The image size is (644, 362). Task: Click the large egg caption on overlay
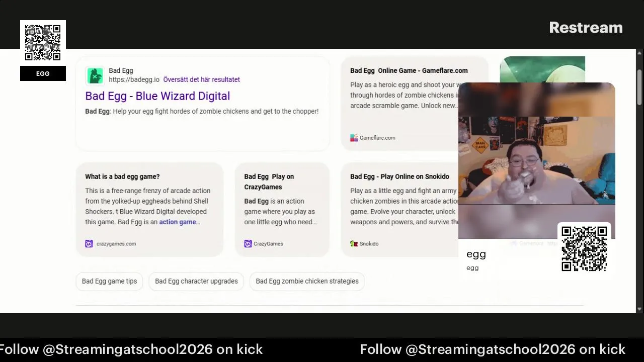pos(476,254)
